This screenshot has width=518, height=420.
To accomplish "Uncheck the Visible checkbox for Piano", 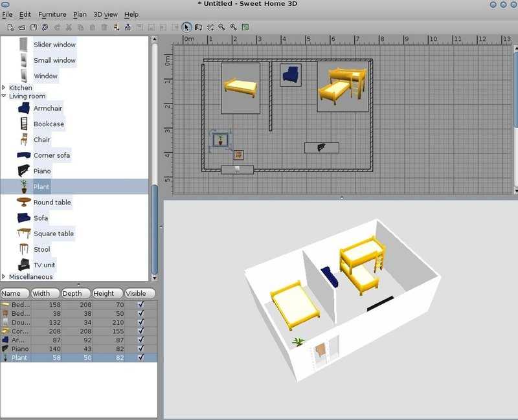I will coord(141,348).
